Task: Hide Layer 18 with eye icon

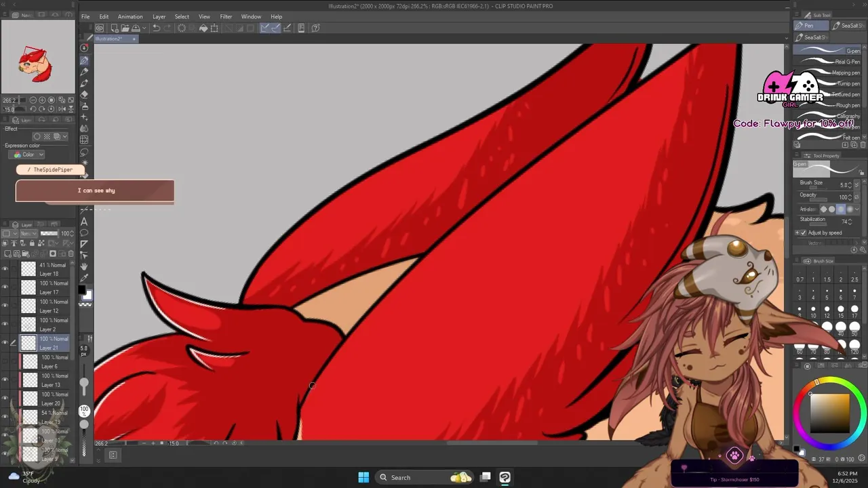Action: point(5,269)
